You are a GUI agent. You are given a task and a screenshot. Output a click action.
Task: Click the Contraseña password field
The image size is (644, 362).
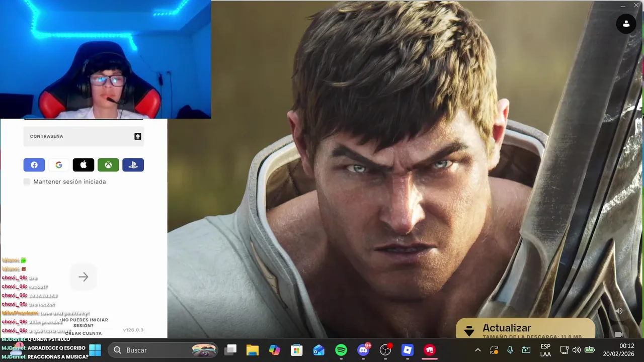pos(84,136)
